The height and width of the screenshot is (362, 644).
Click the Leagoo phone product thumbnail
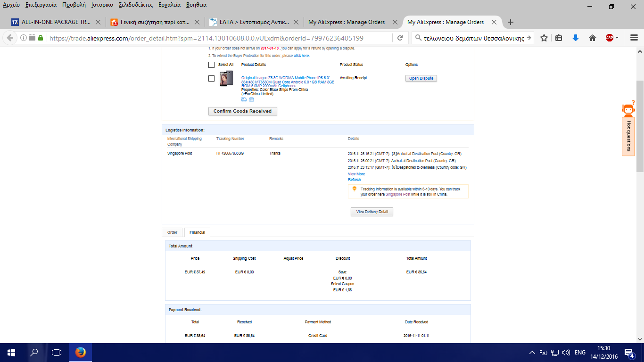click(x=226, y=78)
